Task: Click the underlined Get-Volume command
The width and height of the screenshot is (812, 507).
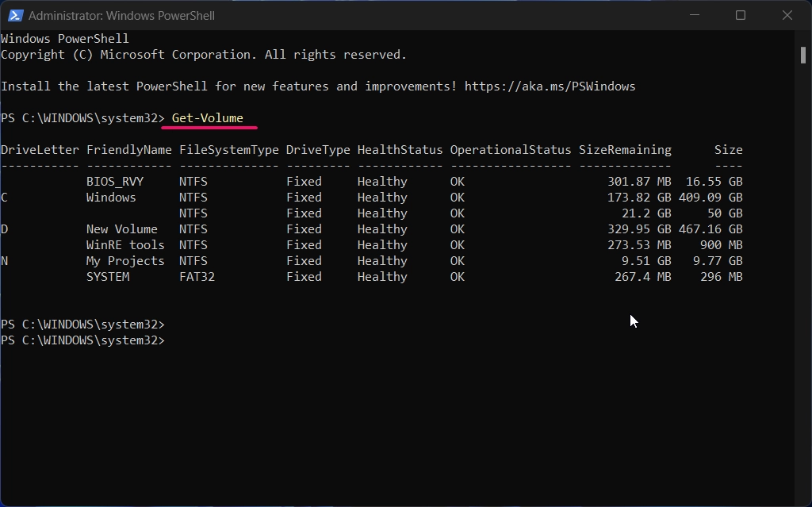Action: point(207,118)
